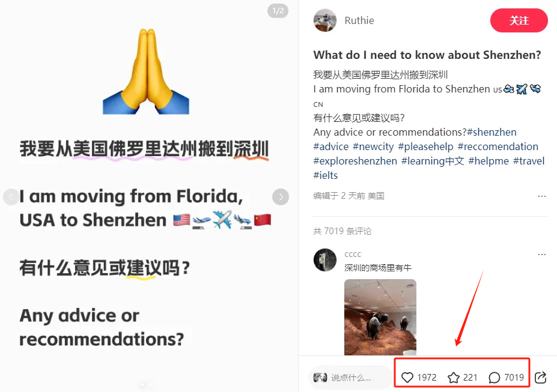The image size is (557, 392).
Task: Click the Ruthie username
Action: click(x=359, y=20)
